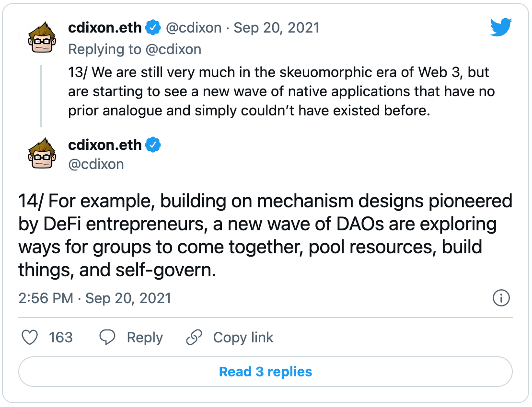The width and height of the screenshot is (532, 407).
Task: Click the copy link chain icon
Action: click(194, 337)
